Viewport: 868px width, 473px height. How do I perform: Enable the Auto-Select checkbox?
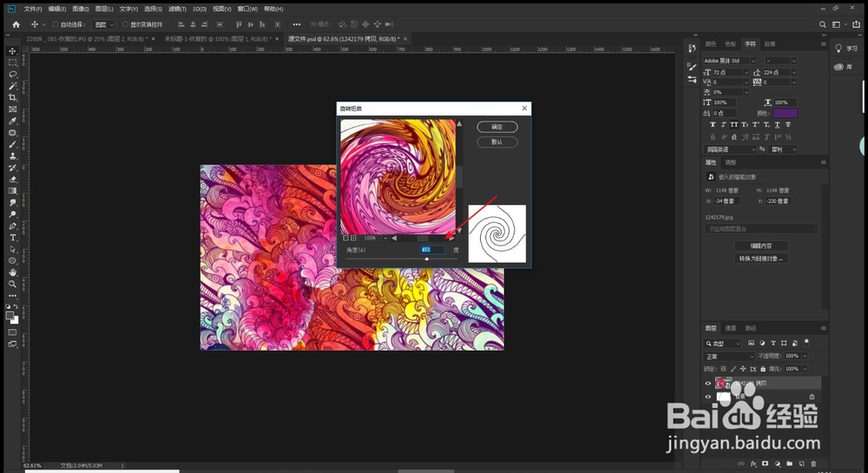click(x=56, y=24)
